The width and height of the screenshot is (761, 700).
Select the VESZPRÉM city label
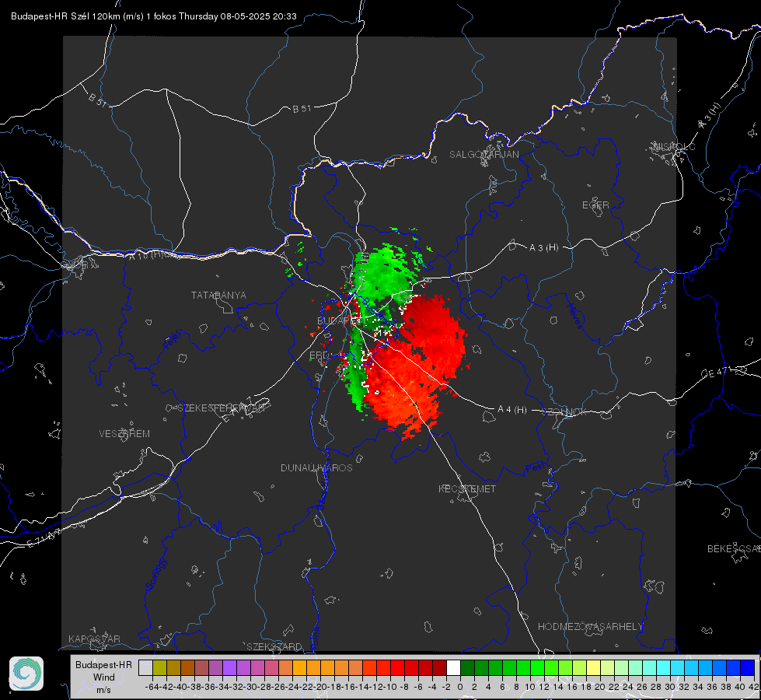coord(124,434)
